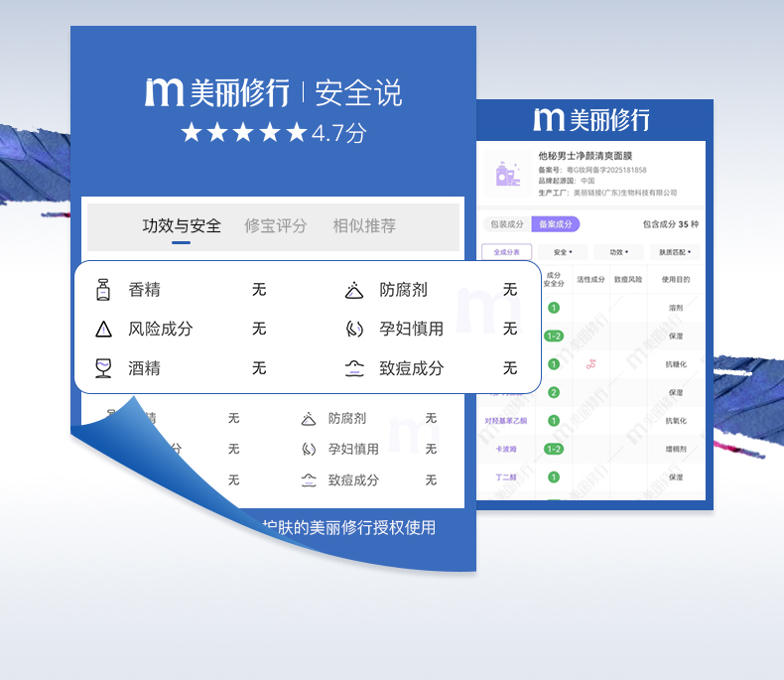Click the 备案号 registration number line
The image size is (784, 680).
(x=592, y=170)
